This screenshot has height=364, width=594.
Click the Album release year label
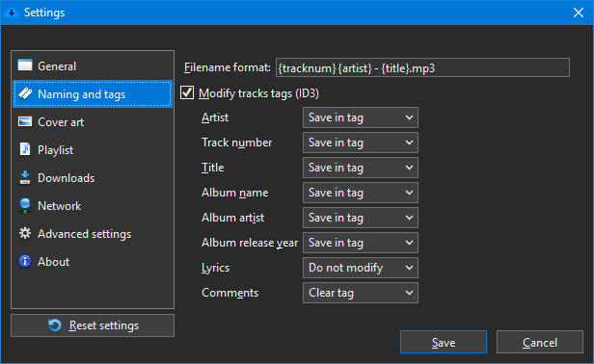point(250,243)
